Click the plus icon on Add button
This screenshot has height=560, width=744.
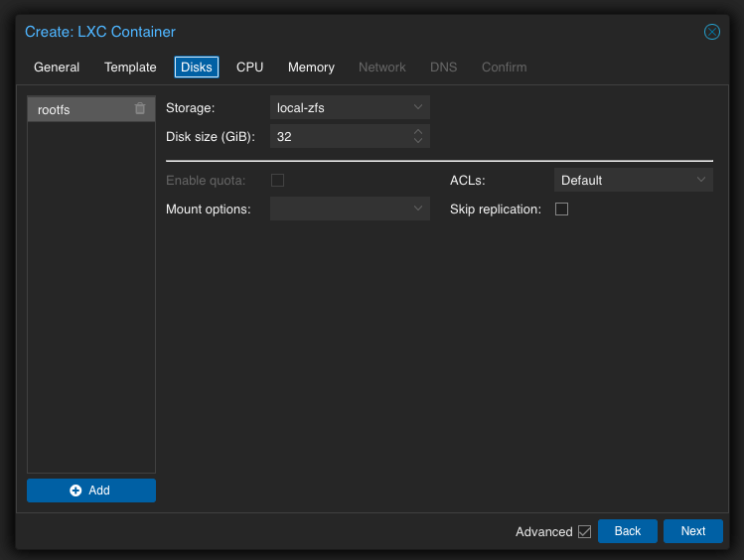[75, 490]
